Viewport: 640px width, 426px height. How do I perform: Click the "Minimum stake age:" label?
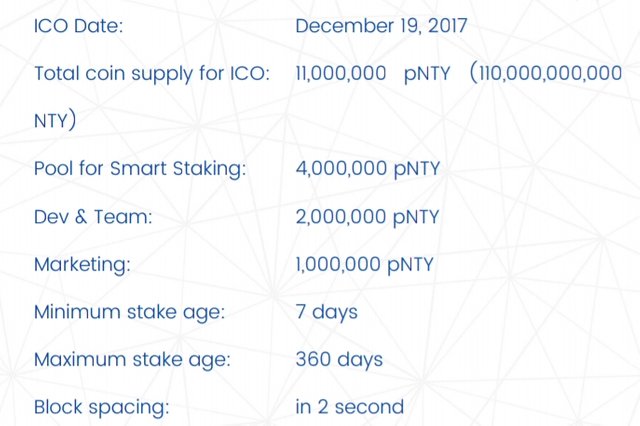click(x=129, y=312)
